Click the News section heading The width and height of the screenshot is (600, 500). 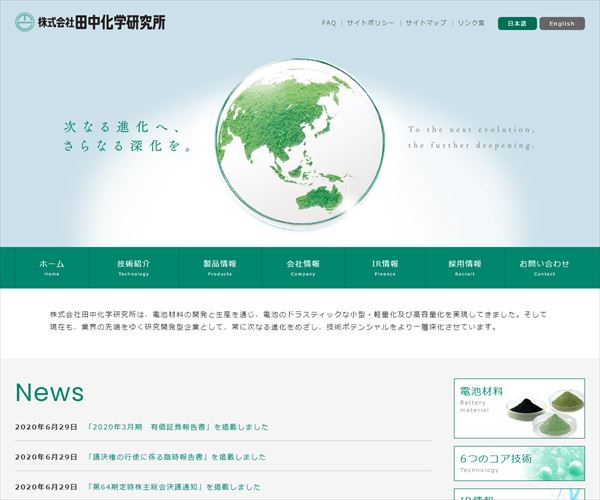pos(50,392)
